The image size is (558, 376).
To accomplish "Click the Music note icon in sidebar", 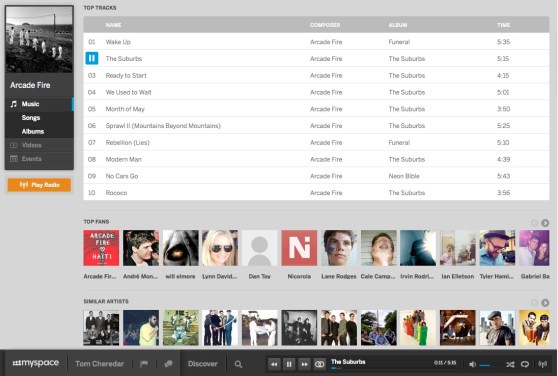I will 14,104.
